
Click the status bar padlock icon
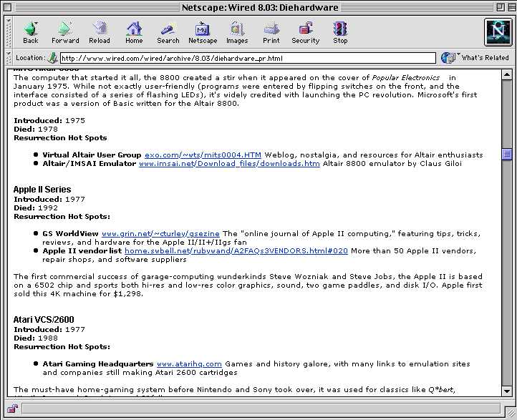12,409
